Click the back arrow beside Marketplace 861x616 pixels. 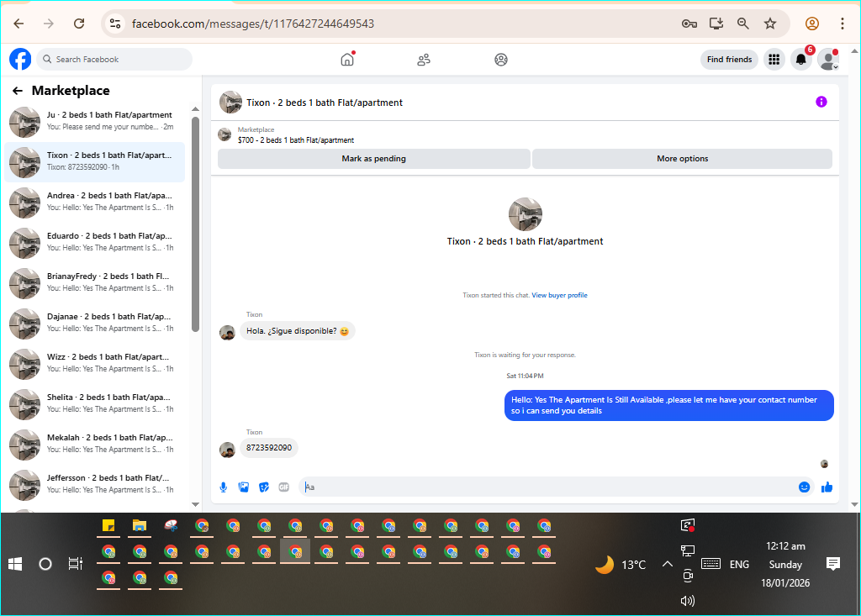(18, 91)
